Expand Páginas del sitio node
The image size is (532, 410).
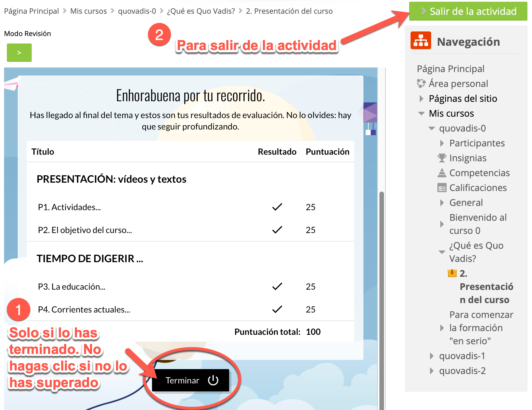pos(421,99)
